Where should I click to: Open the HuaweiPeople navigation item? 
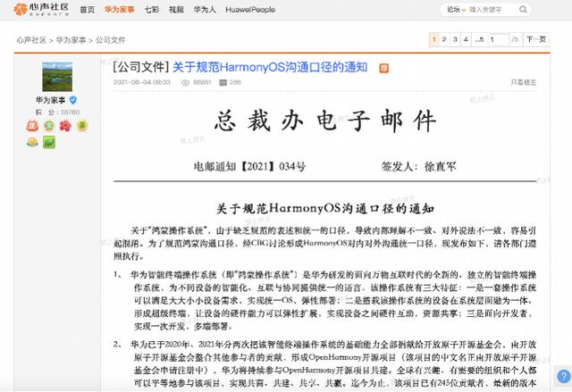click(250, 10)
